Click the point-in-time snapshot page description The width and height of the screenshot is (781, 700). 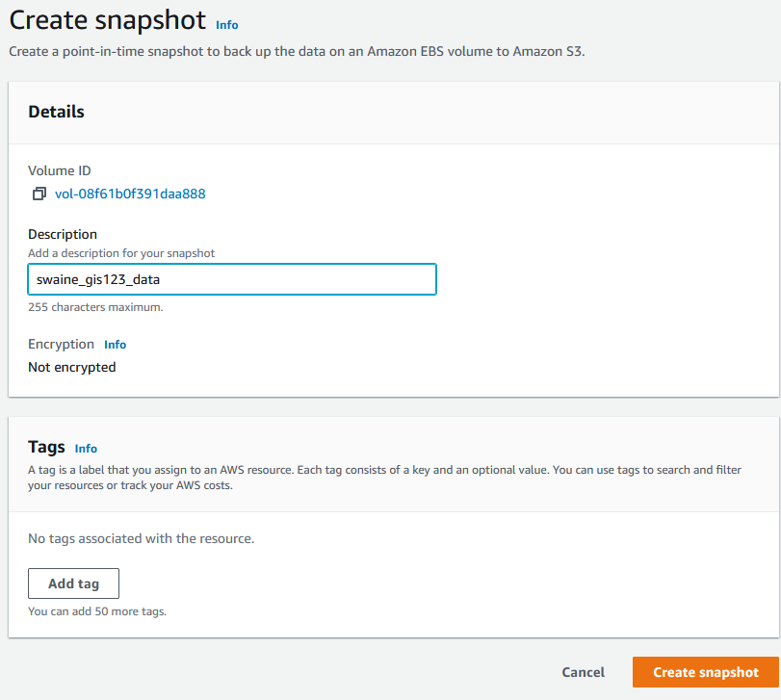coord(297,52)
